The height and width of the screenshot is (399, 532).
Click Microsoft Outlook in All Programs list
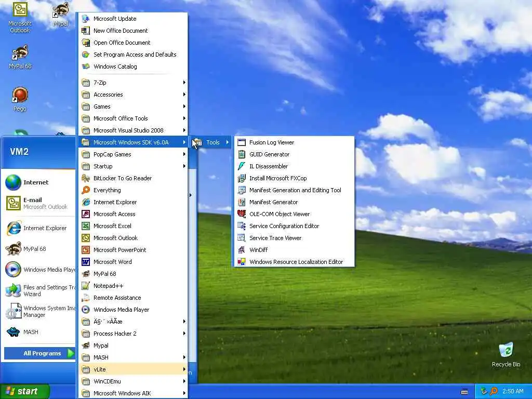(x=133, y=238)
